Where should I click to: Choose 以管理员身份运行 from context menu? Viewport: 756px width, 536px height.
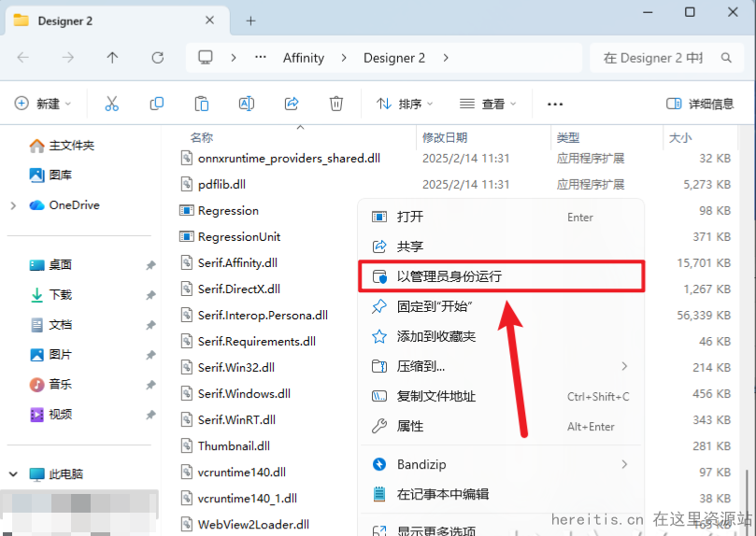(502, 276)
